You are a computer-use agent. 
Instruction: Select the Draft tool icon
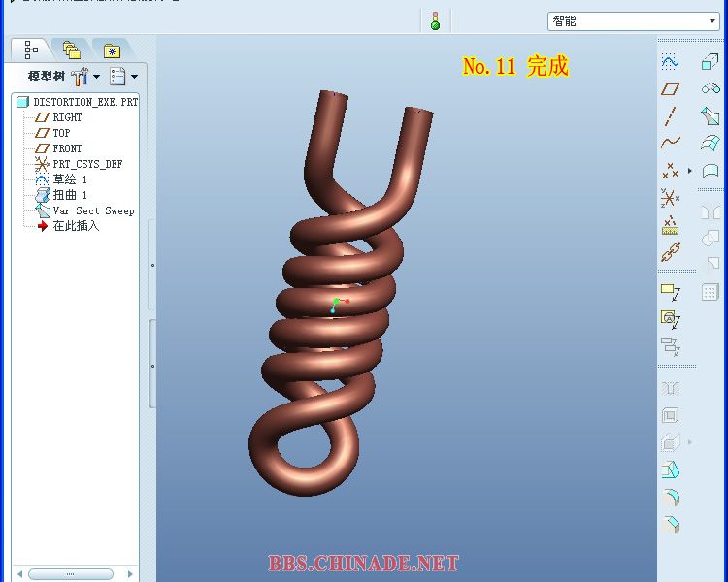670,470
